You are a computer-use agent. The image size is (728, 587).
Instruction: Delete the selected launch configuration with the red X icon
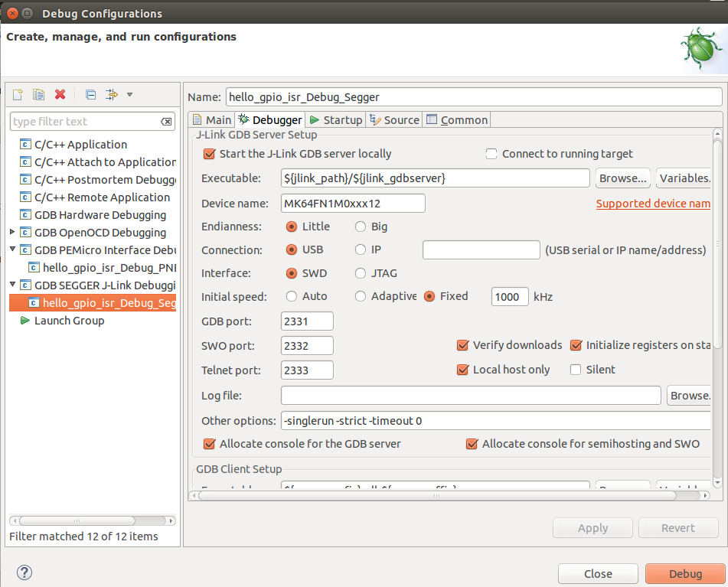(60, 95)
